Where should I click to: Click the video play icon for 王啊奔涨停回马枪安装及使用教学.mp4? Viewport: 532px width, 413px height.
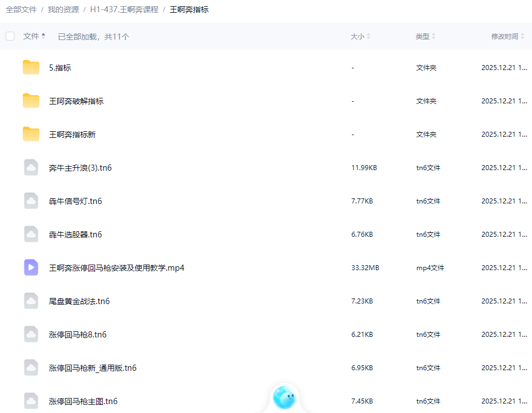pyautogui.click(x=31, y=267)
